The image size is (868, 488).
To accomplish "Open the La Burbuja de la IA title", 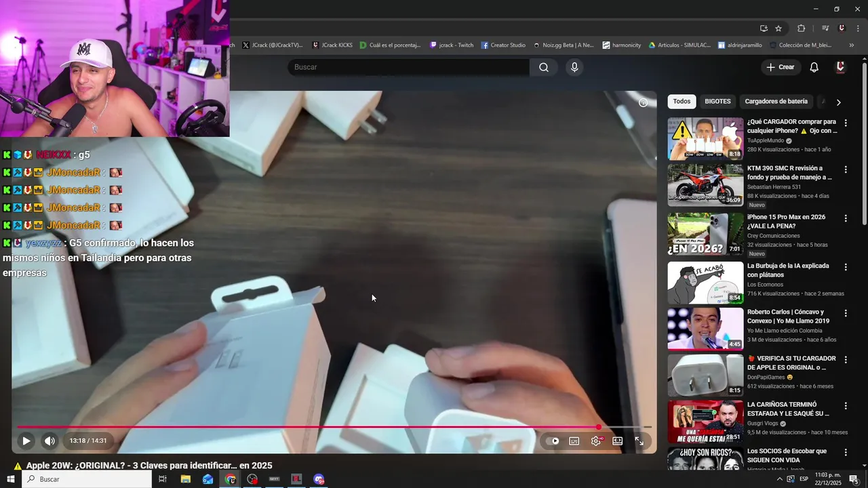I will point(787,270).
